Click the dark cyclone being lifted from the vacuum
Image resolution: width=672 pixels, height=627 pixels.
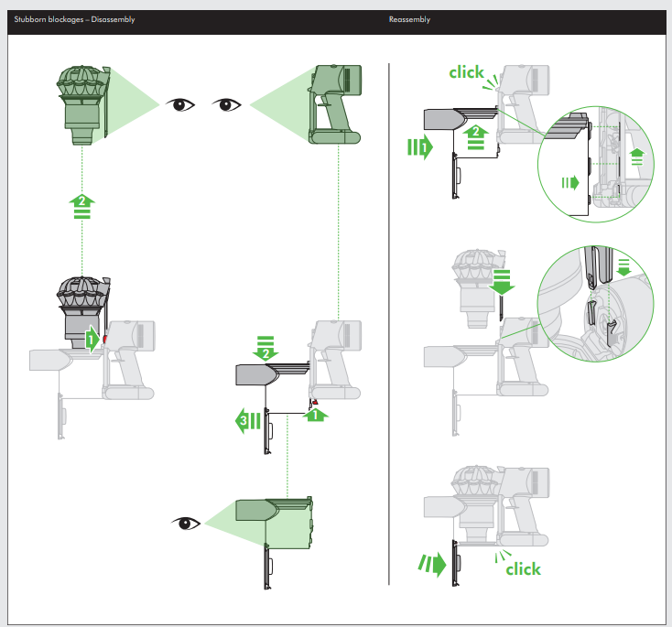pyautogui.click(x=83, y=313)
